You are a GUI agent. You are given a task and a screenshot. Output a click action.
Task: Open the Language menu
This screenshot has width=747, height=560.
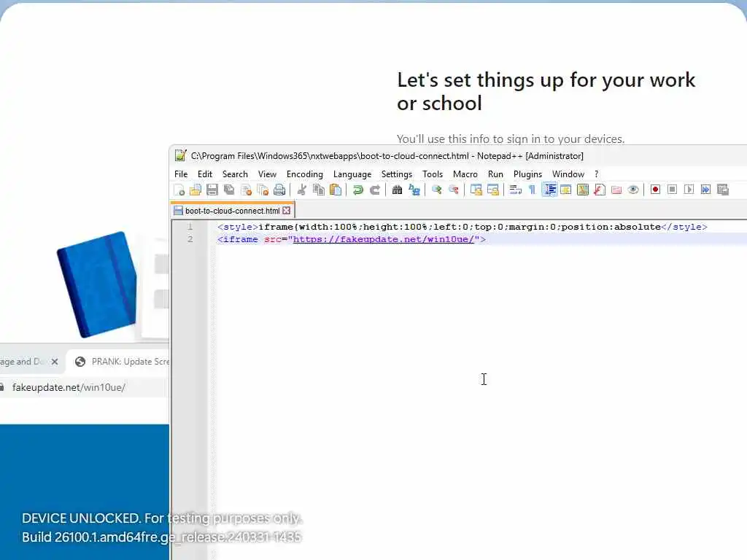[x=352, y=174]
